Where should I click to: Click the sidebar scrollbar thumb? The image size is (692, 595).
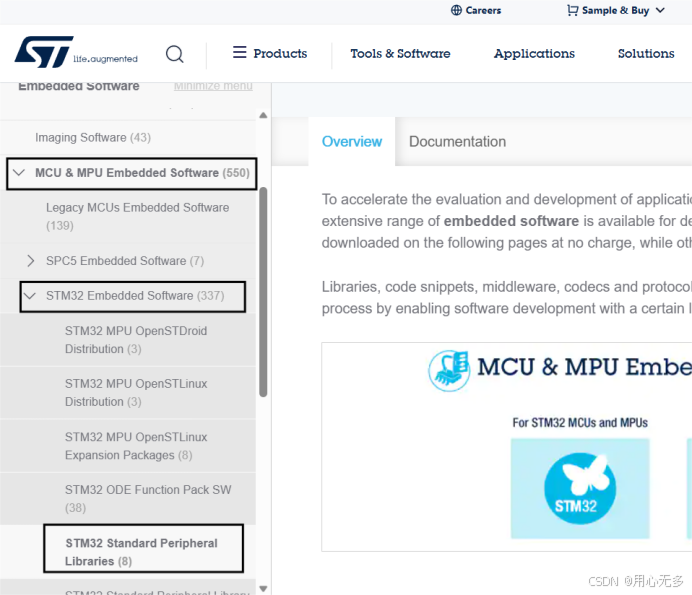pos(263,292)
